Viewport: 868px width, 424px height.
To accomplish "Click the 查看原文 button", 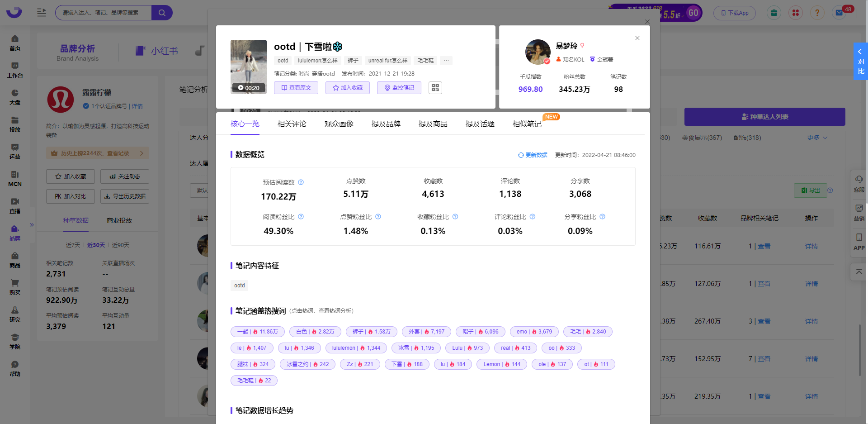I will (296, 88).
